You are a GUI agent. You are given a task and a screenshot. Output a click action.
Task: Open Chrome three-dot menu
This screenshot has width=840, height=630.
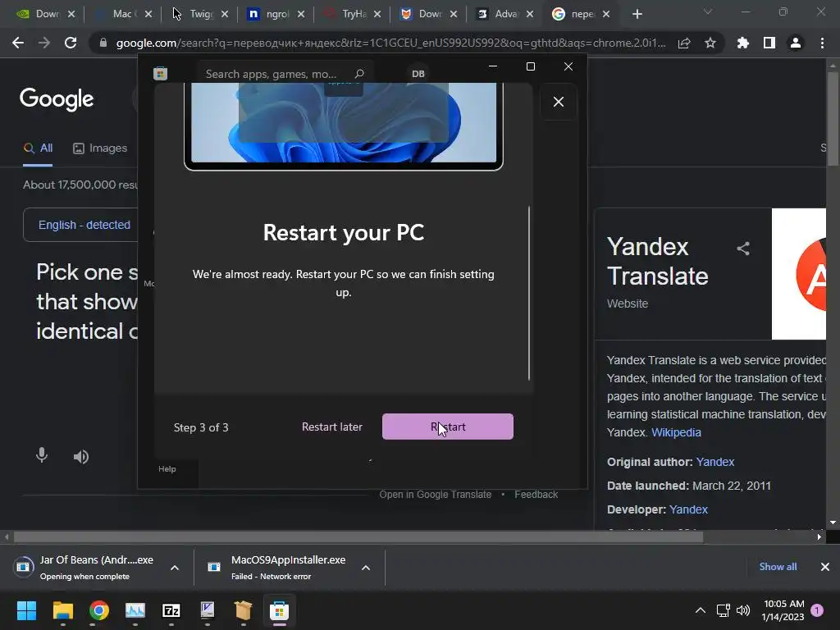[x=822, y=43]
